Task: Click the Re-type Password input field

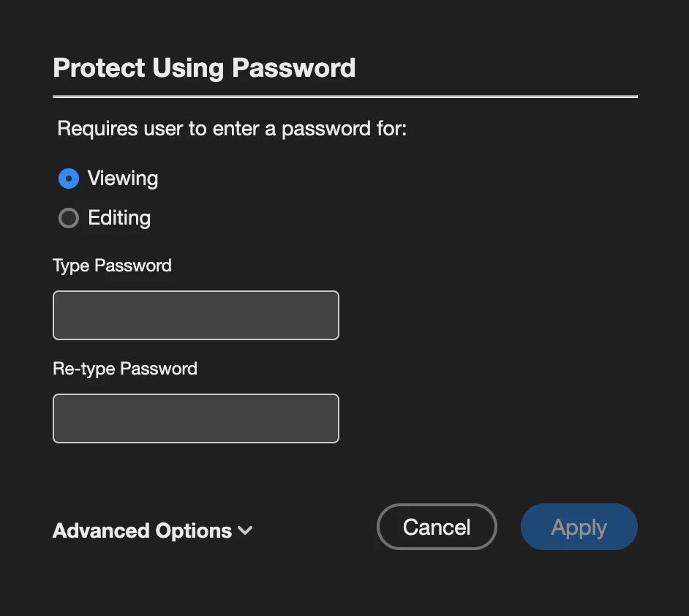Action: tap(196, 418)
